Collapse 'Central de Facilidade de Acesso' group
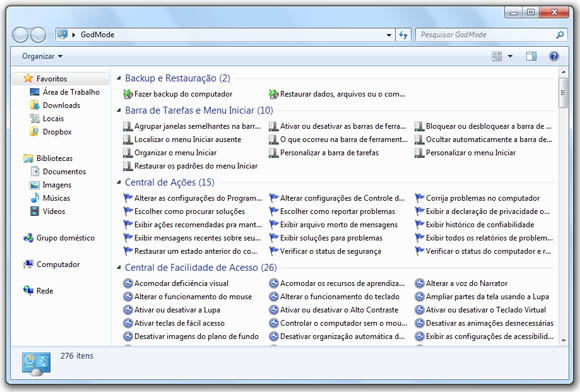Screen dimensions: 580x392 (119, 267)
